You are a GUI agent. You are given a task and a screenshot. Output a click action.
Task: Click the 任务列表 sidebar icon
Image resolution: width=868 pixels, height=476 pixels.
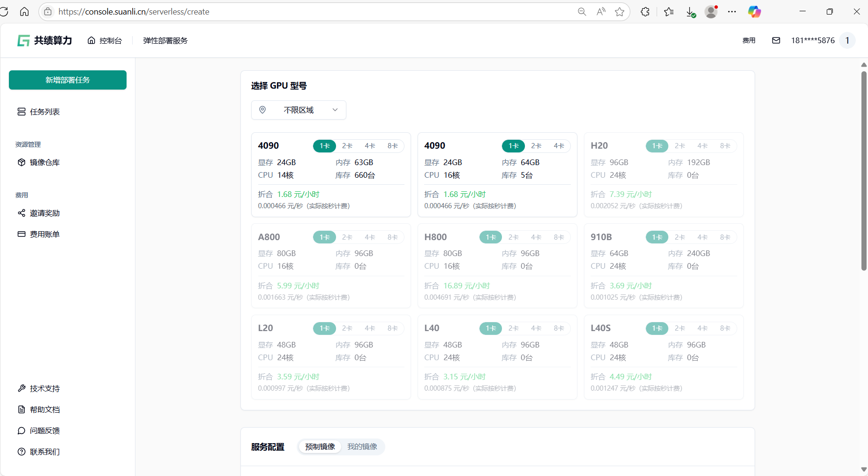pyautogui.click(x=22, y=112)
